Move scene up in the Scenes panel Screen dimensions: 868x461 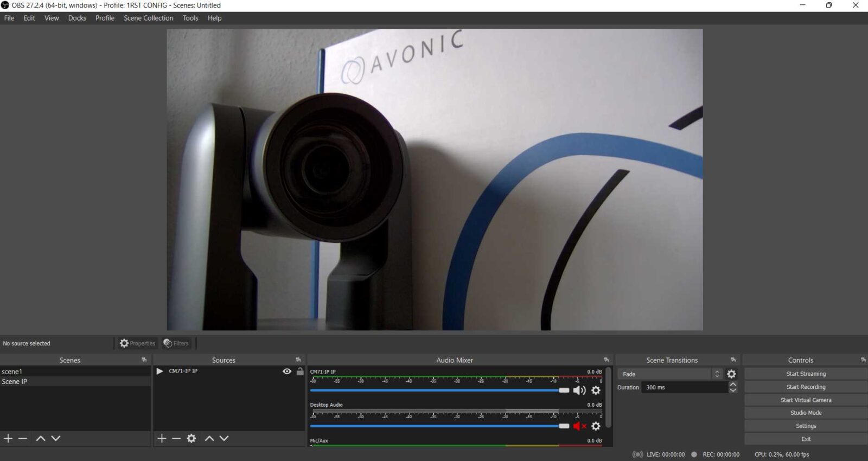point(41,438)
